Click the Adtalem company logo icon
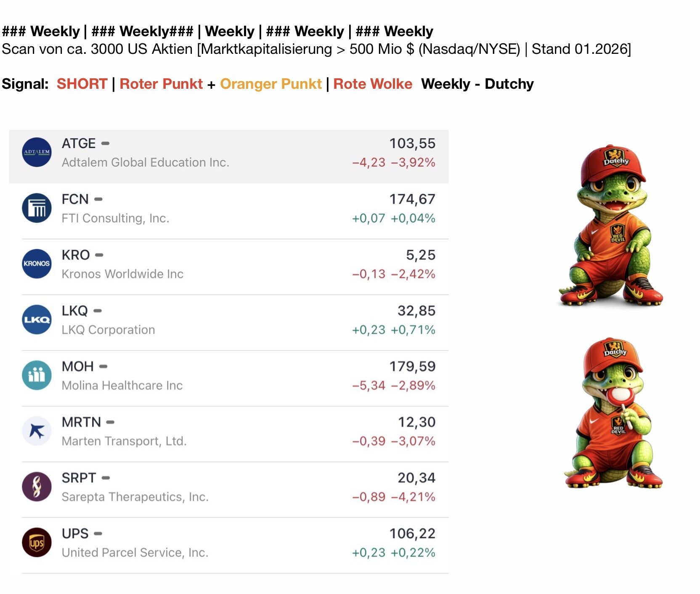700x594 pixels. 37,152
